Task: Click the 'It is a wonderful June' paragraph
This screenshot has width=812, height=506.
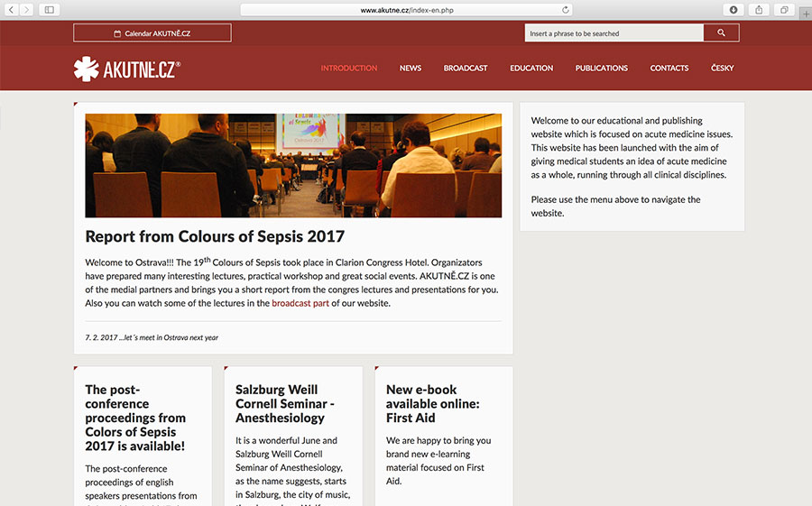Action: coord(293,470)
